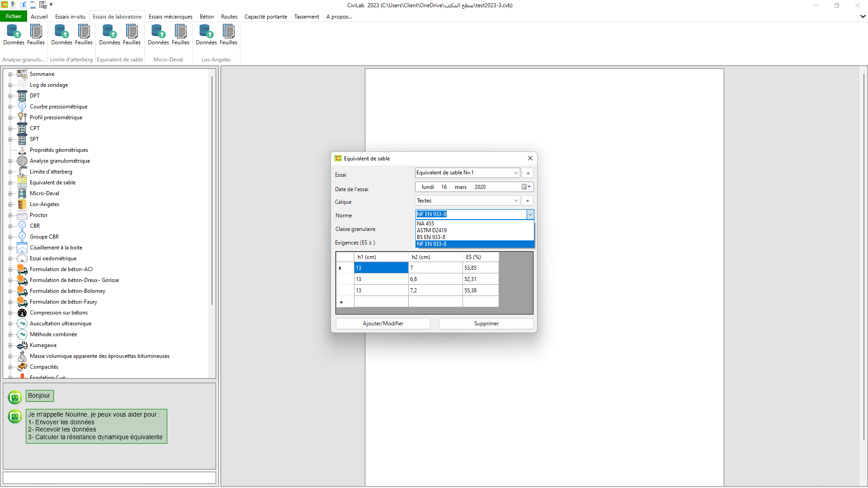The height and width of the screenshot is (488, 868).
Task: Click the Formulation de béton-ACI truck icon
Action: (x=22, y=269)
